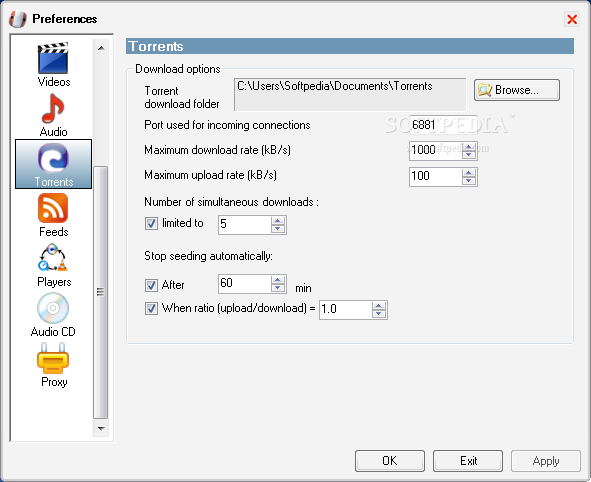Increase simultaneous downloads limit up arrow

point(278,221)
